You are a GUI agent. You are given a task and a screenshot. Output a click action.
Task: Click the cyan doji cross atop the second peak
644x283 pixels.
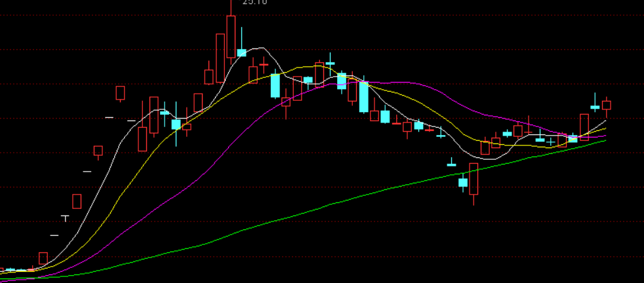tap(331, 63)
